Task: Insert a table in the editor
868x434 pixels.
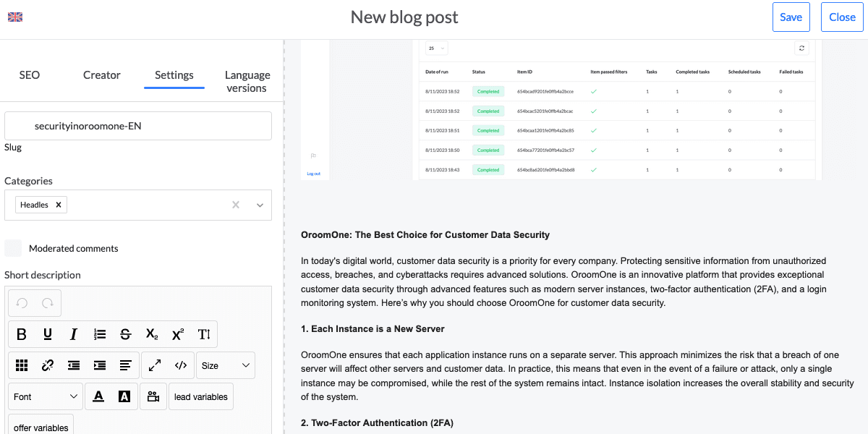Action: click(22, 365)
